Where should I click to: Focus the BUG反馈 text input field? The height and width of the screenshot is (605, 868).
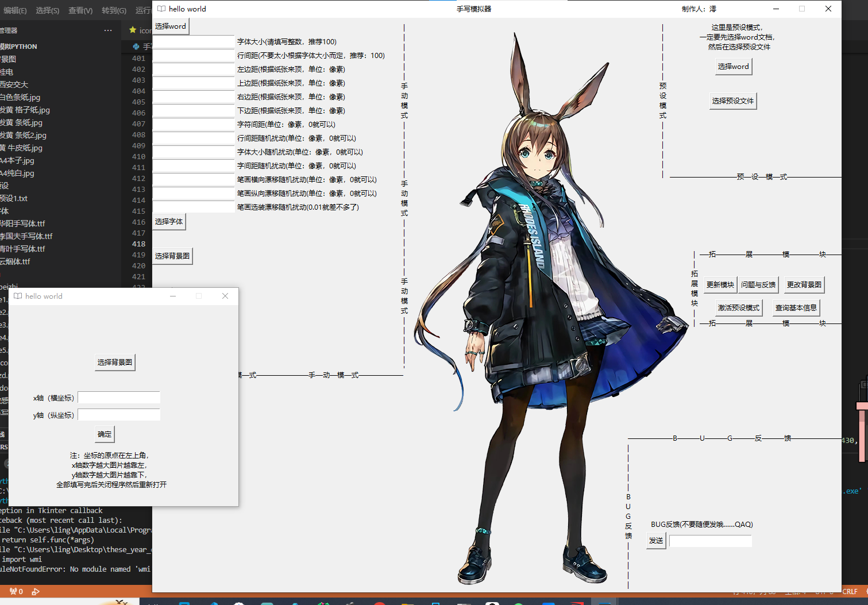click(x=711, y=541)
